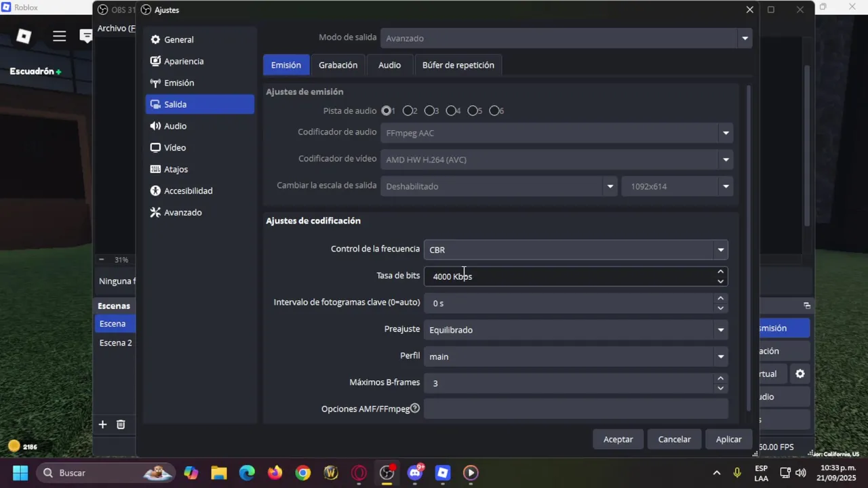This screenshot has height=488, width=868.
Task: Select audio track 3 radio button
Action: [429, 110]
